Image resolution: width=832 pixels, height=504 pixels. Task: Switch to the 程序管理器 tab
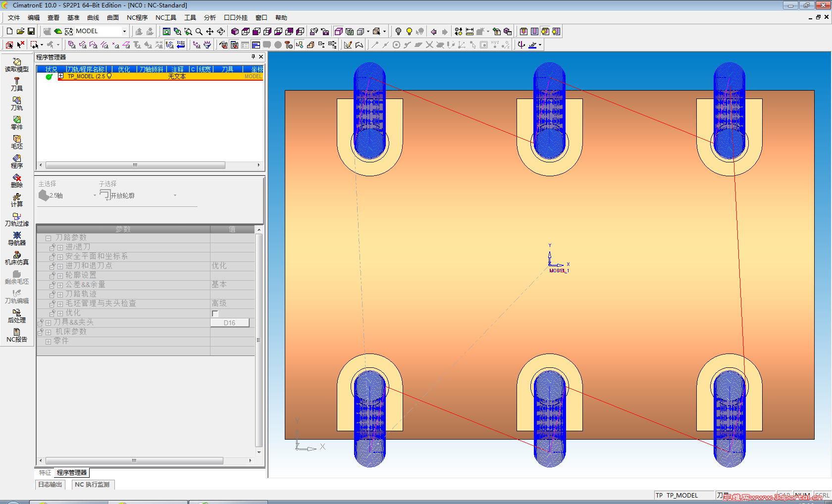pos(72,473)
